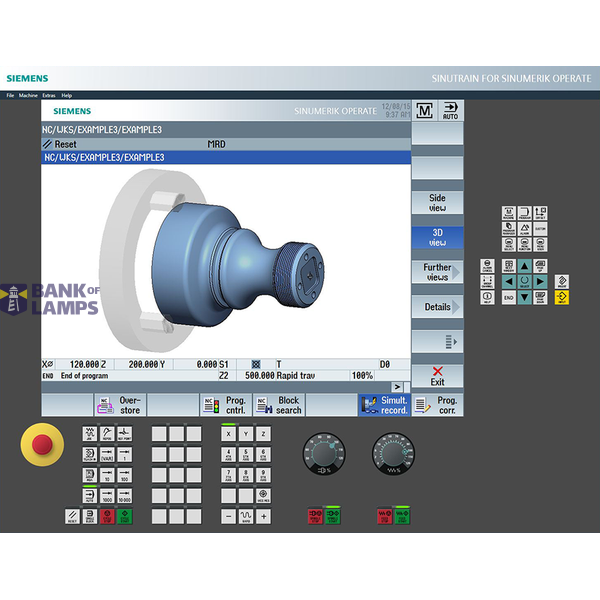Select JOG mode key

click(90, 434)
